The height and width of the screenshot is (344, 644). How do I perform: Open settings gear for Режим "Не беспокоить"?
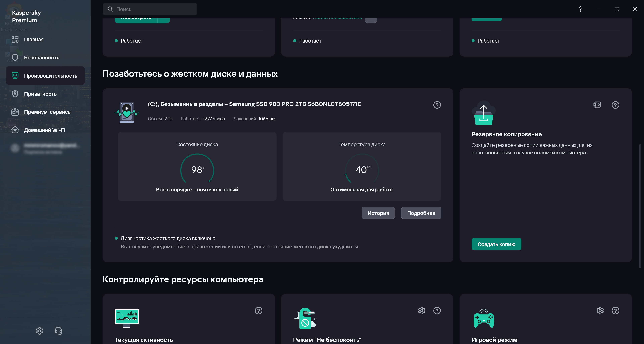[x=421, y=310]
